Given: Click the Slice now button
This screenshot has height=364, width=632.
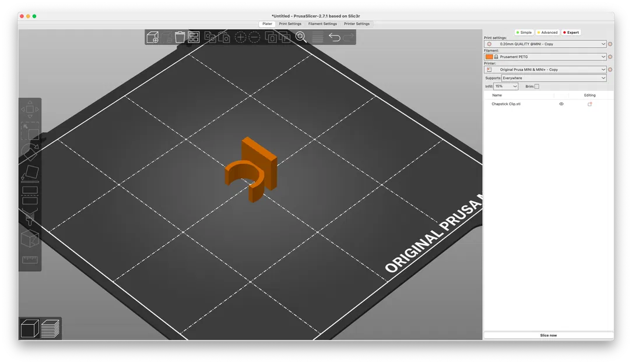Looking at the screenshot, I should coord(549,335).
